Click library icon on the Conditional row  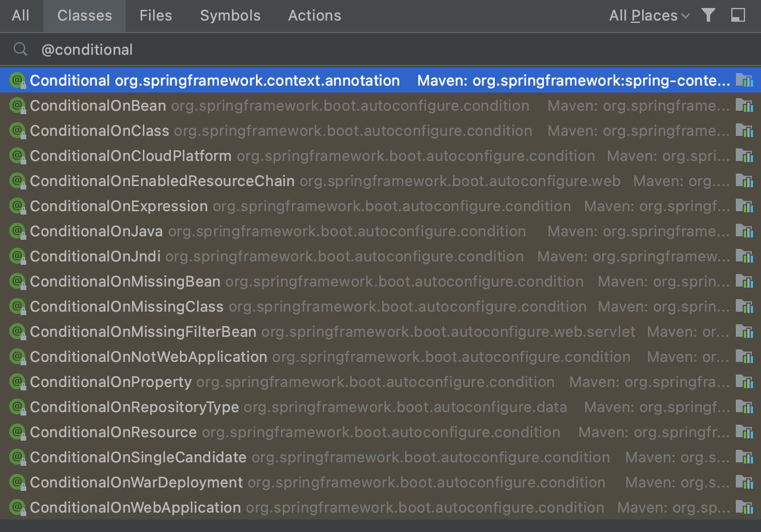[744, 80]
